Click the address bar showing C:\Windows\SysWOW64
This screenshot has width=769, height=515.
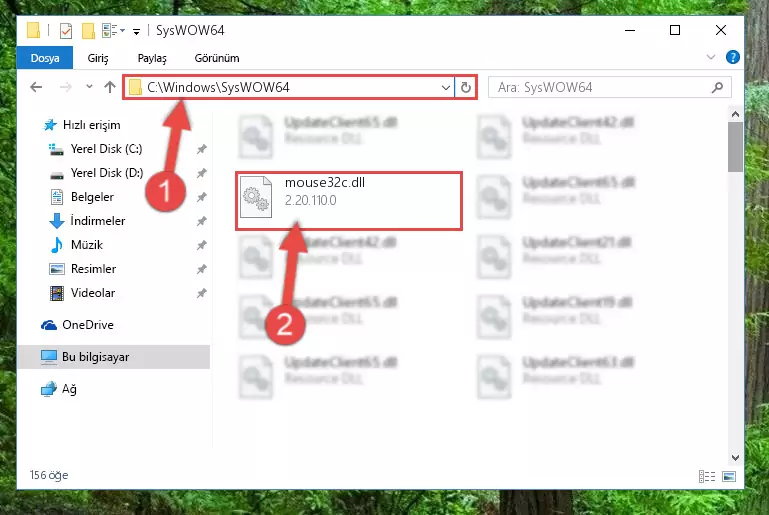(289, 87)
